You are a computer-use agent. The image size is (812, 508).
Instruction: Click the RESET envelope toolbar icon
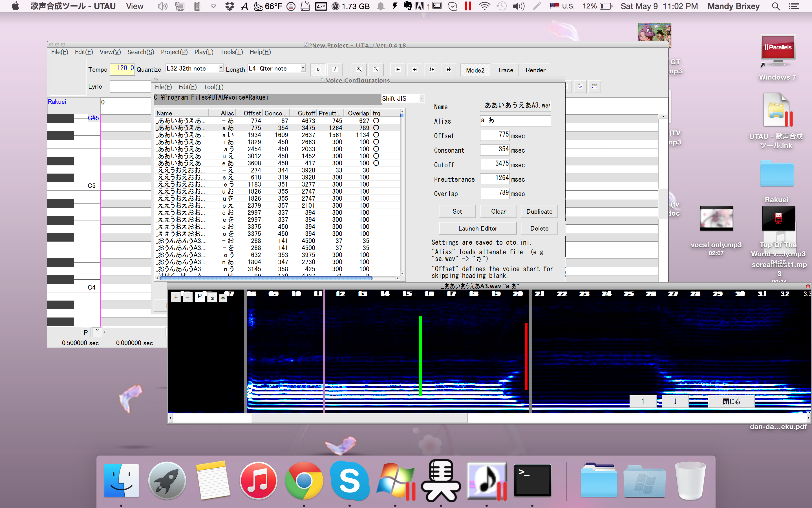[x=594, y=87]
